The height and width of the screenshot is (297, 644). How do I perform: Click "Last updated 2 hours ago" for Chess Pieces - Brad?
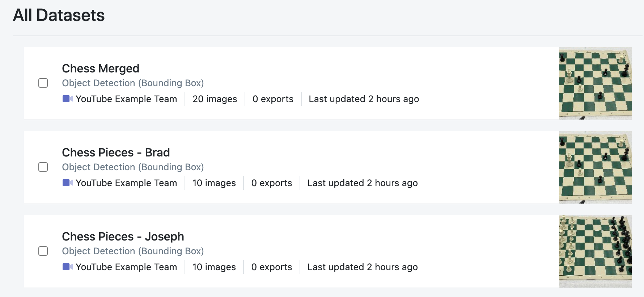coord(363,183)
